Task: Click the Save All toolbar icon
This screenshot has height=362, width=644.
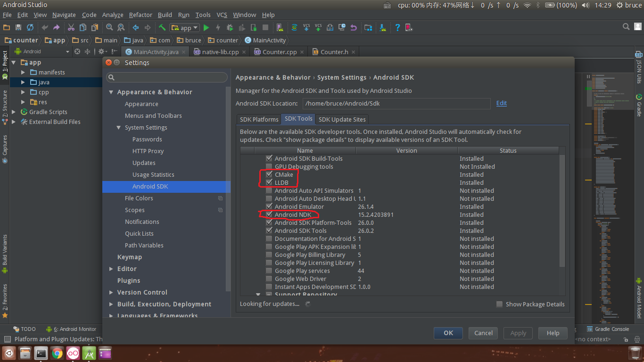Action: click(18, 28)
